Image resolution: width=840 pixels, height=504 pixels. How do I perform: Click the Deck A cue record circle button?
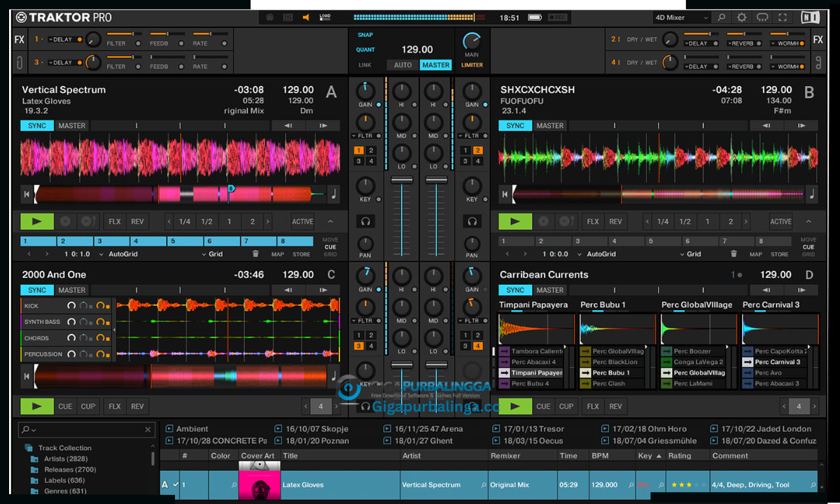pyautogui.click(x=66, y=221)
